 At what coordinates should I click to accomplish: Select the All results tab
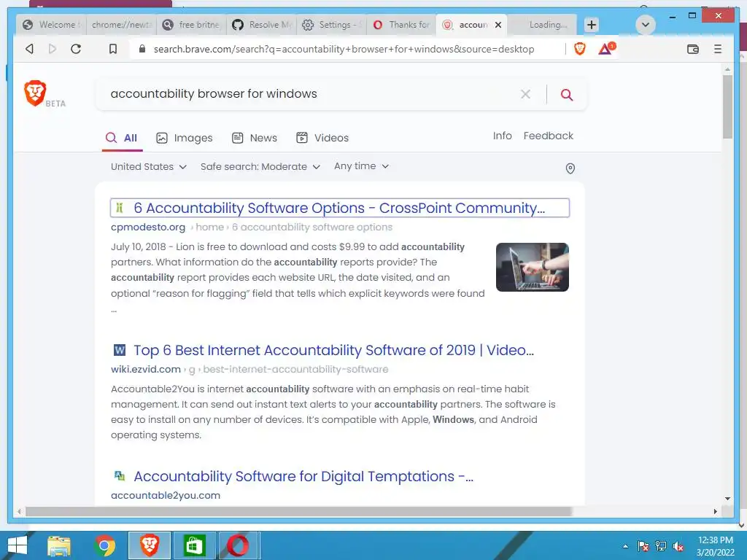(122, 138)
